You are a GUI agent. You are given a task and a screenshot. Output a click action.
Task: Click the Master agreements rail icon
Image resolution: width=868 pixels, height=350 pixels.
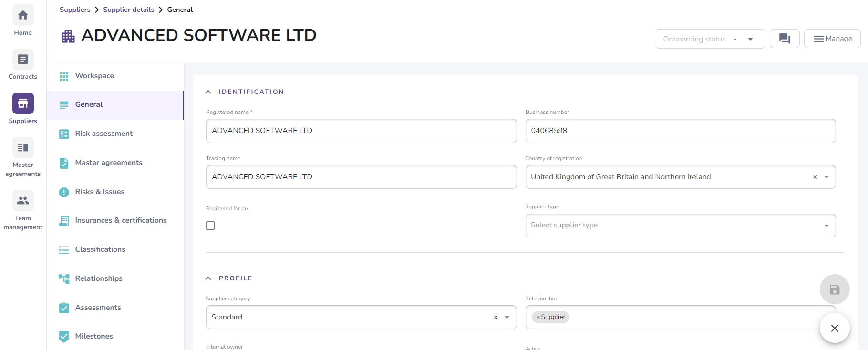(x=23, y=148)
